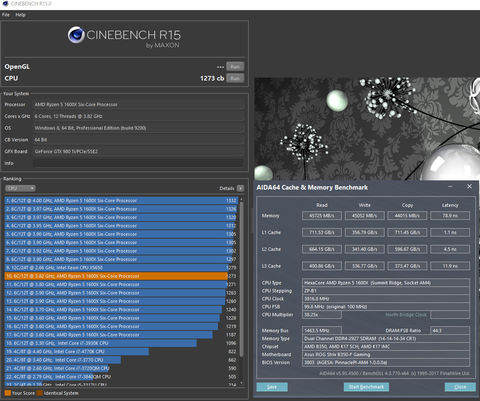Viewport: 480px width, 401px height.
Task: Minimize the AIDA64 Cache & Memory Benchmark window
Action: pos(450,187)
